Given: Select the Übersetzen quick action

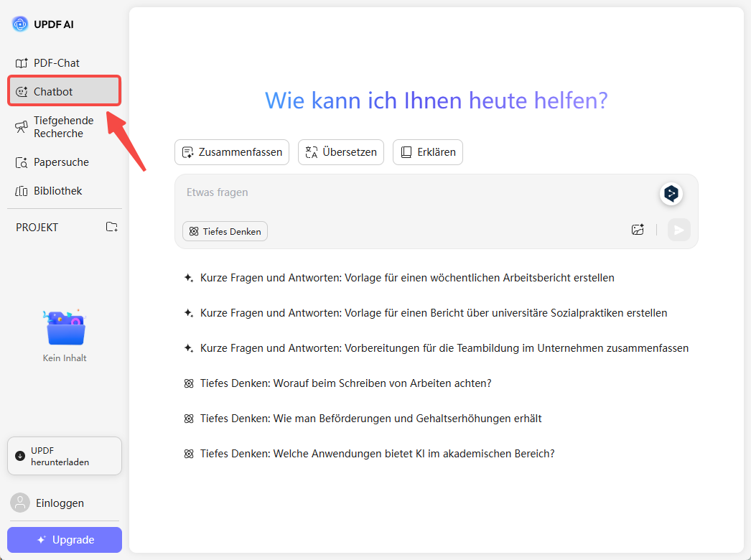Looking at the screenshot, I should point(340,151).
